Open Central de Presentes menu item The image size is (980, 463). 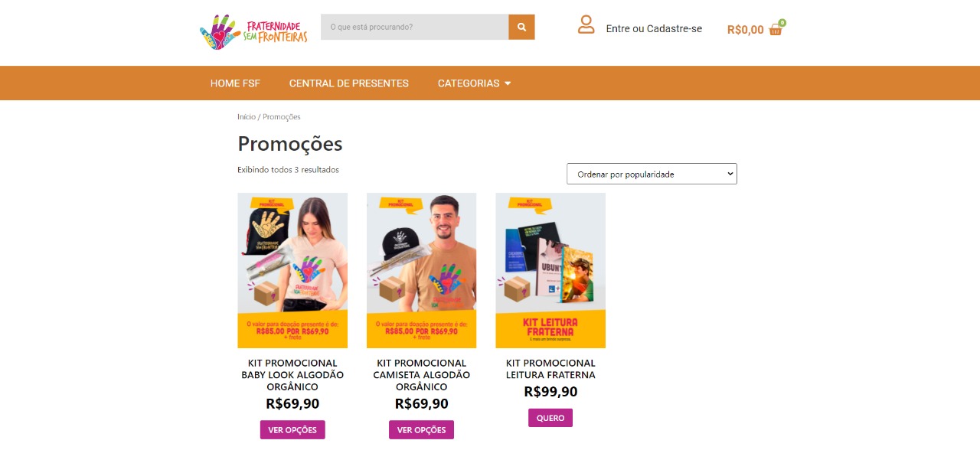point(349,83)
